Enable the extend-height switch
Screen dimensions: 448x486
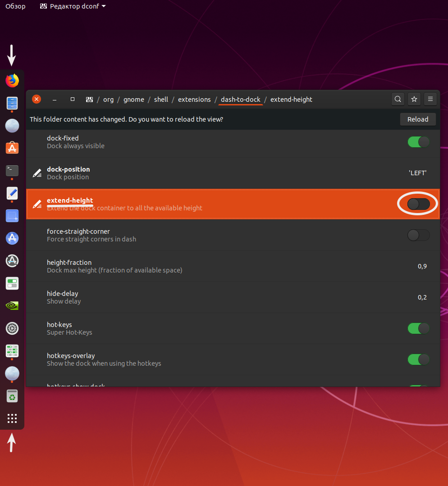tap(419, 204)
